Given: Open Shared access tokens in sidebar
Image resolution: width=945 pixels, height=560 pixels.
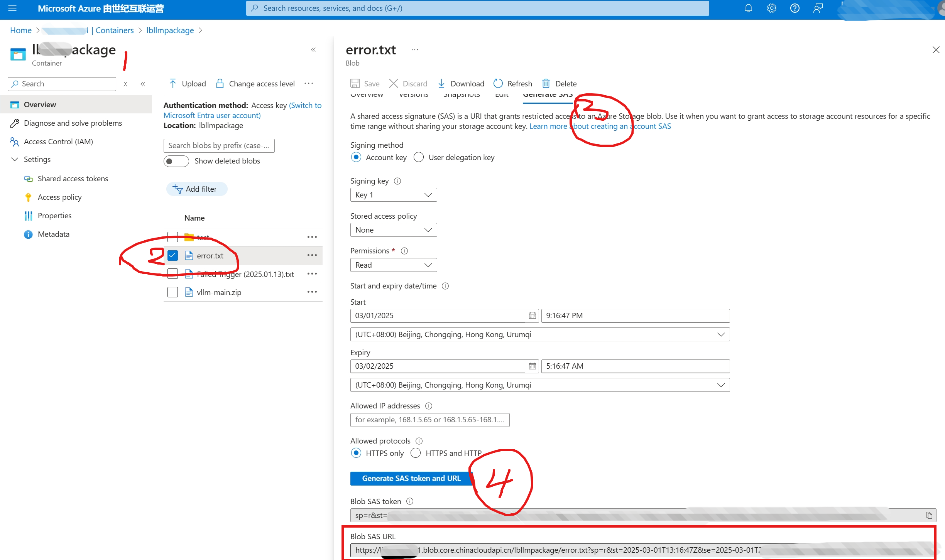Looking at the screenshot, I should (x=73, y=179).
